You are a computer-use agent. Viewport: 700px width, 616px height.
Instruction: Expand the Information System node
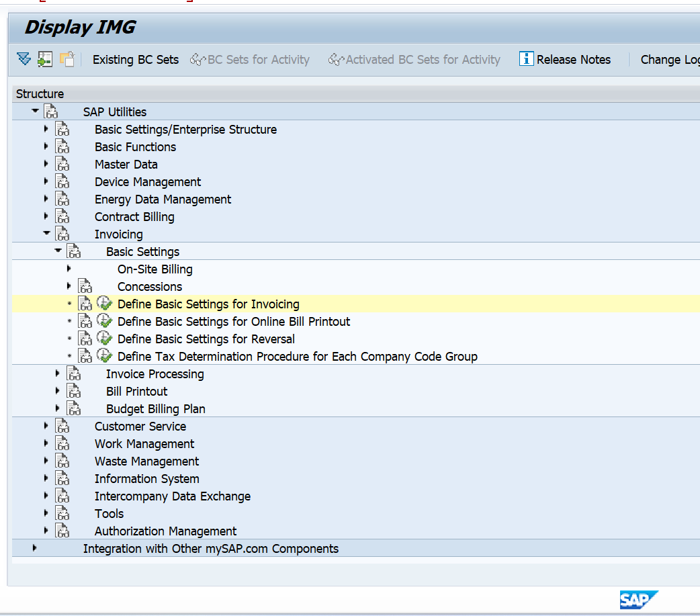pos(46,478)
